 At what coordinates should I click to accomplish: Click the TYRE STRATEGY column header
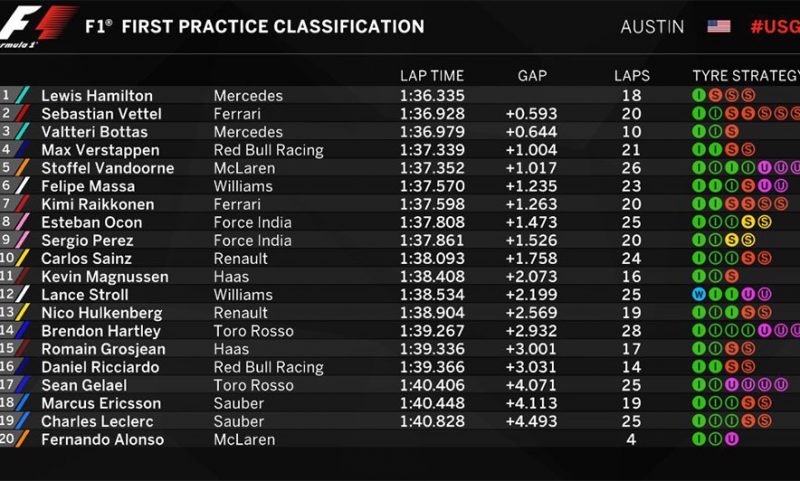[745, 76]
